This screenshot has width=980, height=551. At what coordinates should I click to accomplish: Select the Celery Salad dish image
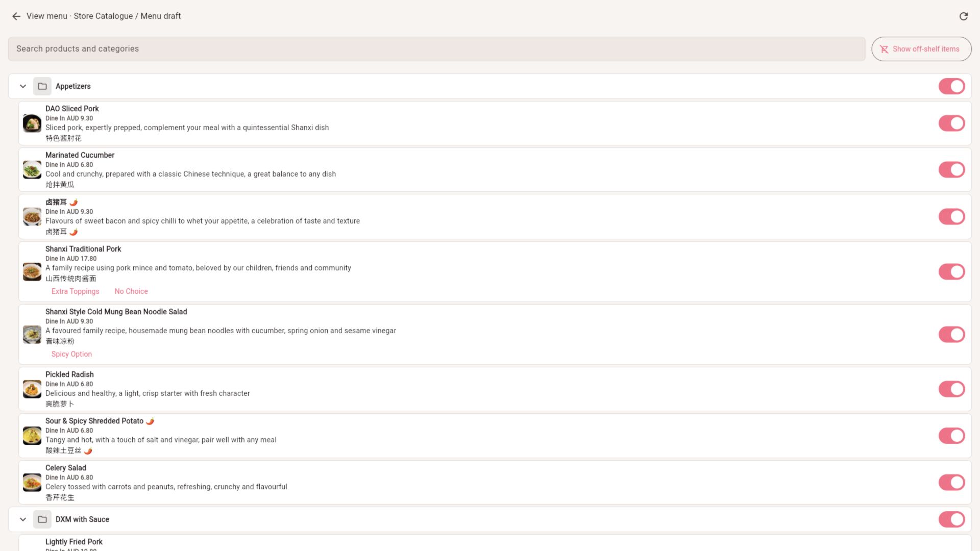(32, 483)
